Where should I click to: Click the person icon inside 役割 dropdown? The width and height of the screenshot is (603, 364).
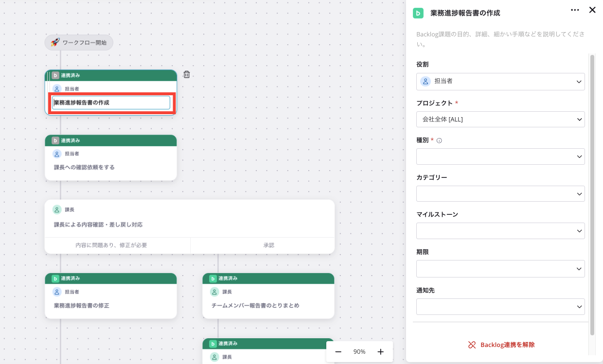(426, 81)
